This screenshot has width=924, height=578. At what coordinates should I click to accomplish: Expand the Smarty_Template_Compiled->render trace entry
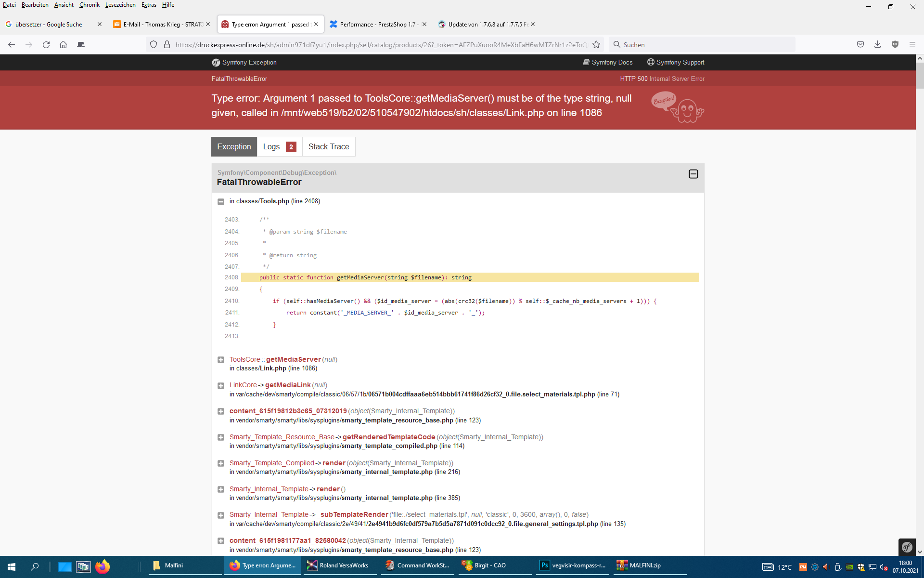(x=221, y=463)
